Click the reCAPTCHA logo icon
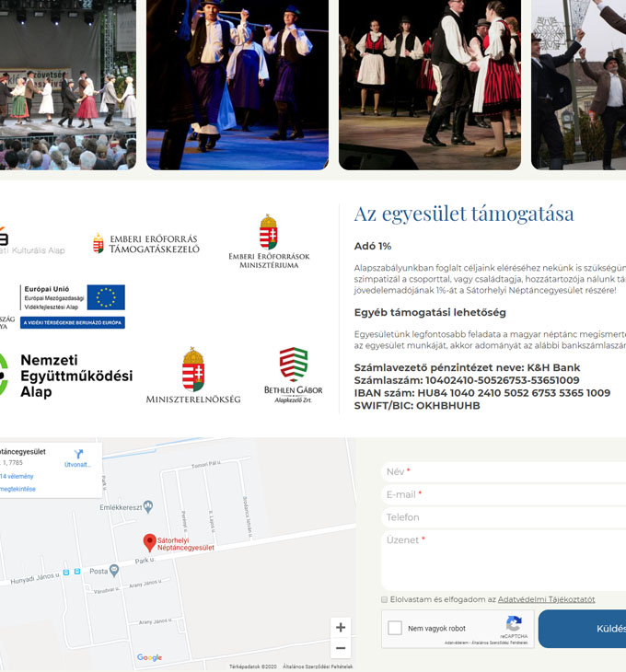626x672 pixels. pyautogui.click(x=514, y=623)
